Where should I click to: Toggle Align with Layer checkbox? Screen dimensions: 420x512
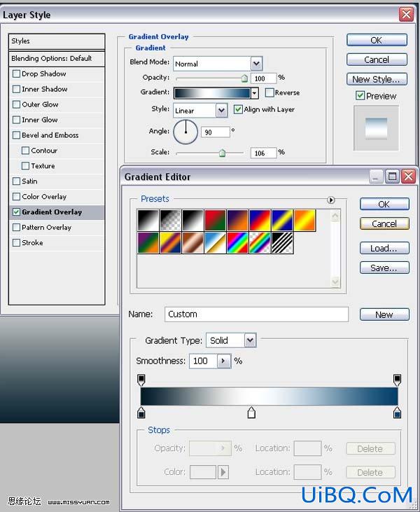pyautogui.click(x=238, y=109)
